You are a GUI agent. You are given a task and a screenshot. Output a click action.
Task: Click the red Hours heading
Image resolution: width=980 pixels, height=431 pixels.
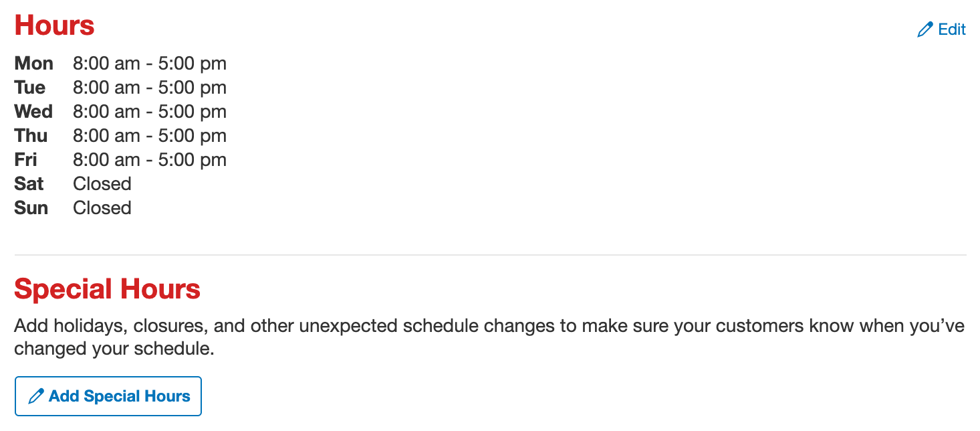click(x=54, y=25)
